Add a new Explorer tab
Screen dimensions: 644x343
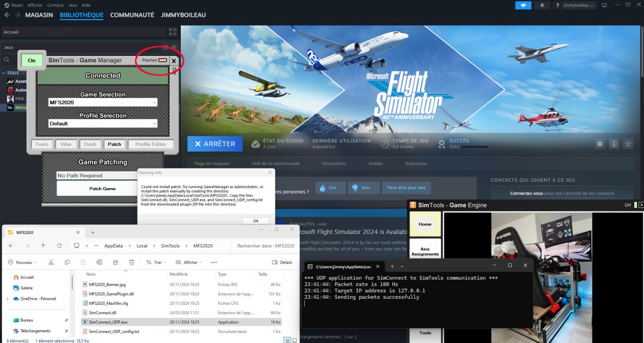[x=93, y=232]
